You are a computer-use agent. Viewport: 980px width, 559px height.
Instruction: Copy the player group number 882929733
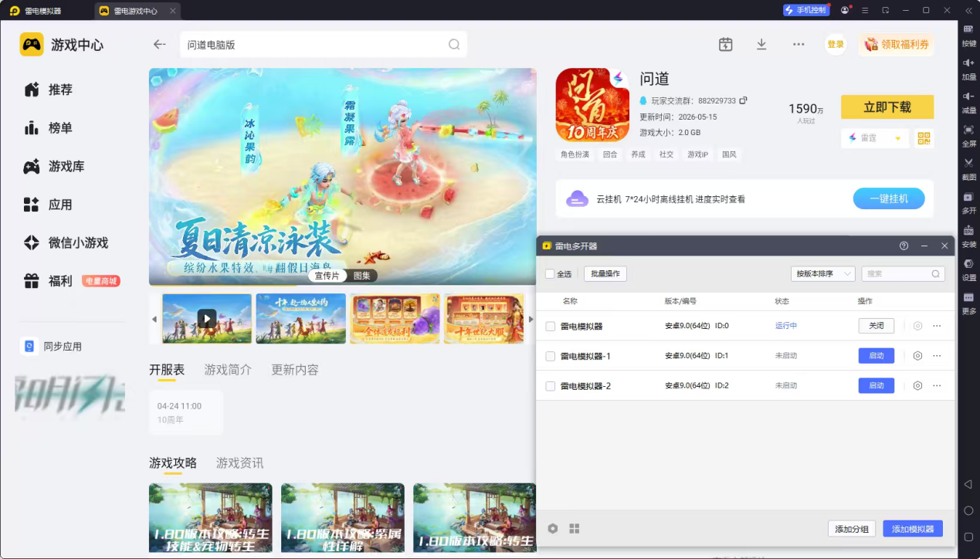(743, 100)
